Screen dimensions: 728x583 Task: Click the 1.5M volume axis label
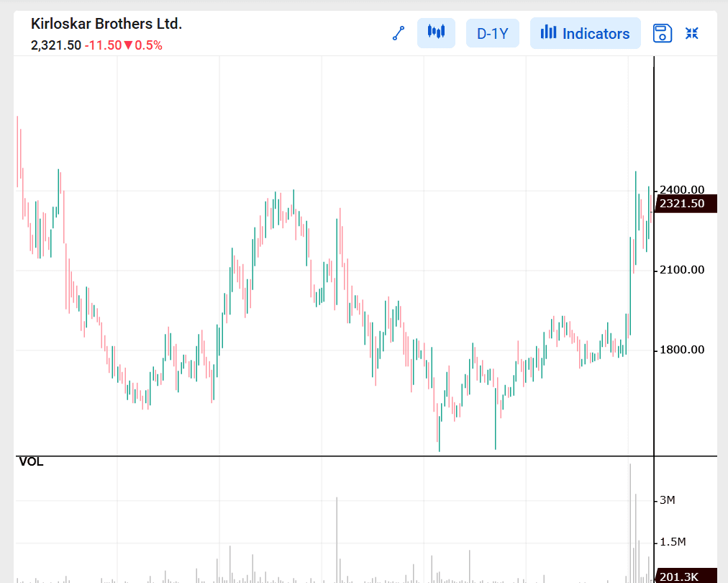673,542
